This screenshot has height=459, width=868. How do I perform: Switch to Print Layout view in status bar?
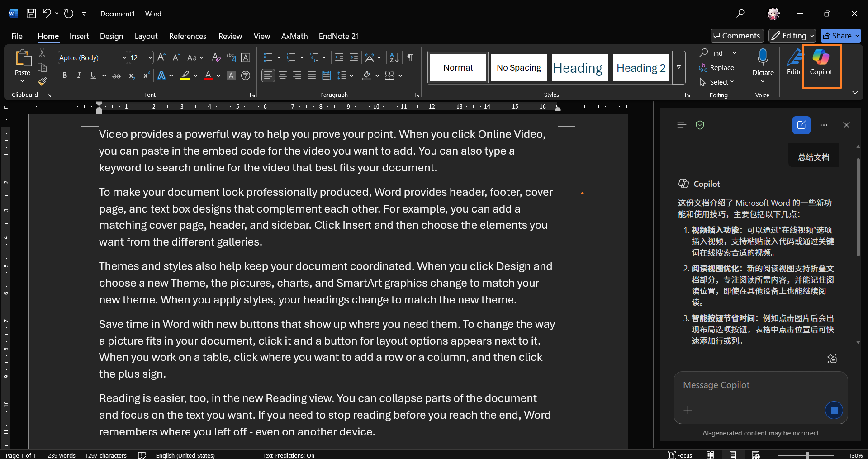[x=733, y=455]
